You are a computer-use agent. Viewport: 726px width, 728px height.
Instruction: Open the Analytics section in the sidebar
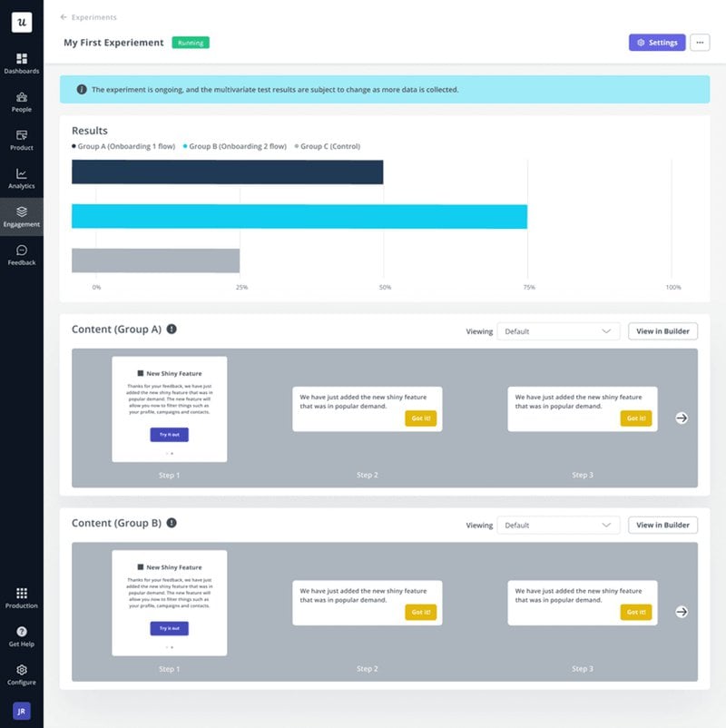(x=21, y=180)
